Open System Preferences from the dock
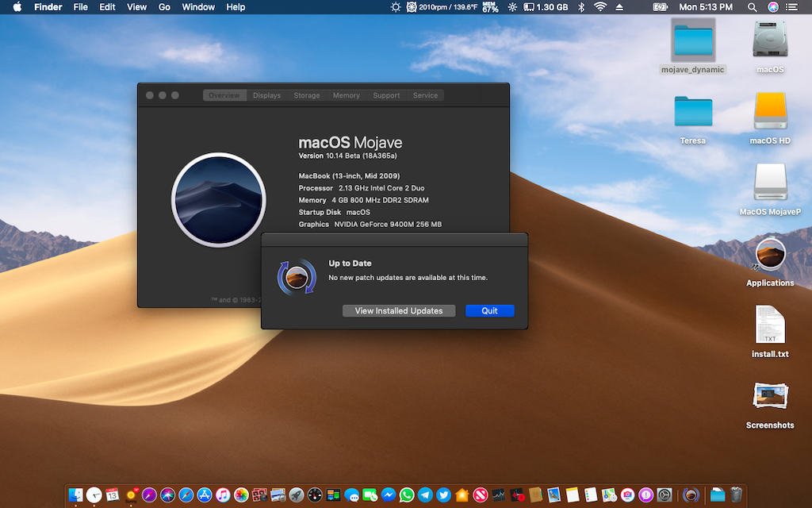 pos(665,495)
